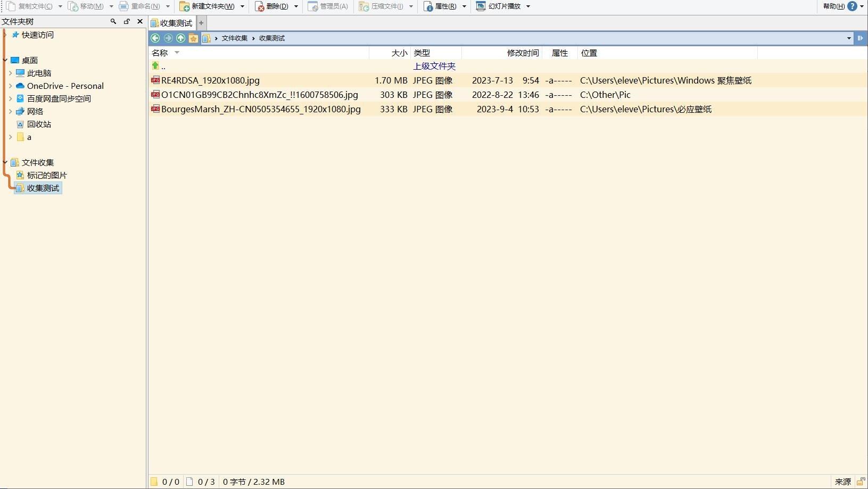Open the dropdown arrow next to 属性(R)

(x=464, y=6)
